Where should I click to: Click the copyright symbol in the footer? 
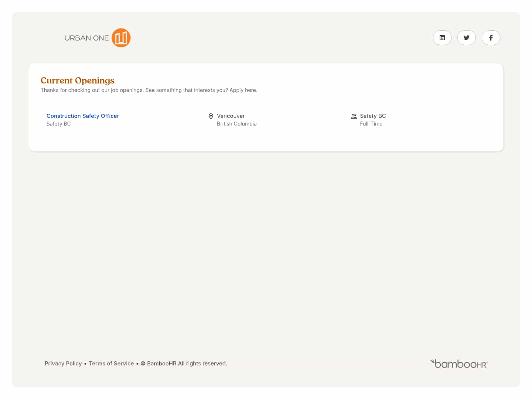pos(143,364)
